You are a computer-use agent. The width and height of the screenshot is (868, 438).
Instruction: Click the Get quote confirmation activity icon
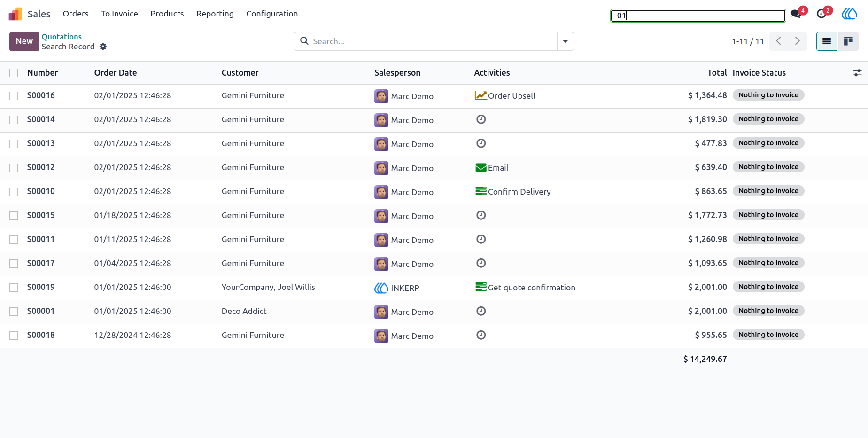coord(481,287)
